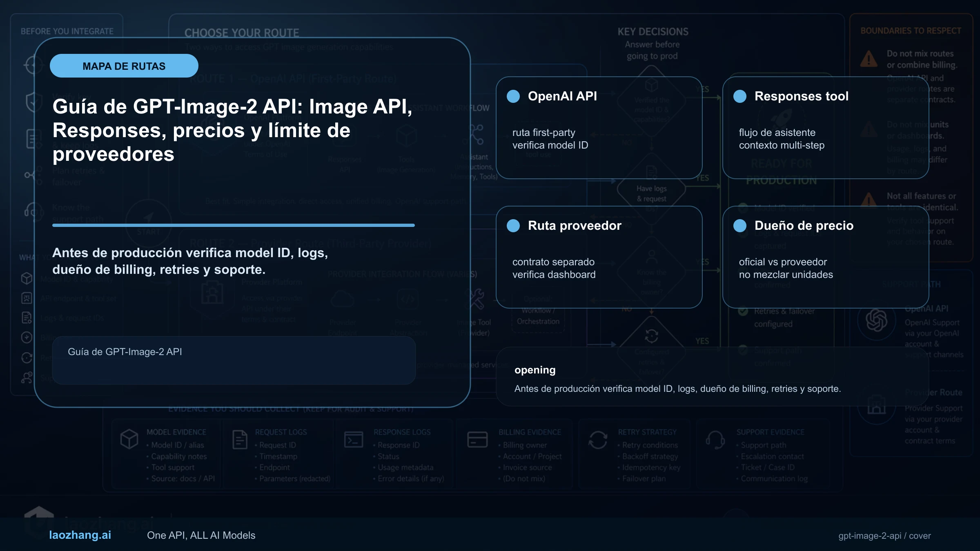The image size is (980, 551).
Task: Toggle the blue dot beside Responses tool
Action: click(x=739, y=96)
